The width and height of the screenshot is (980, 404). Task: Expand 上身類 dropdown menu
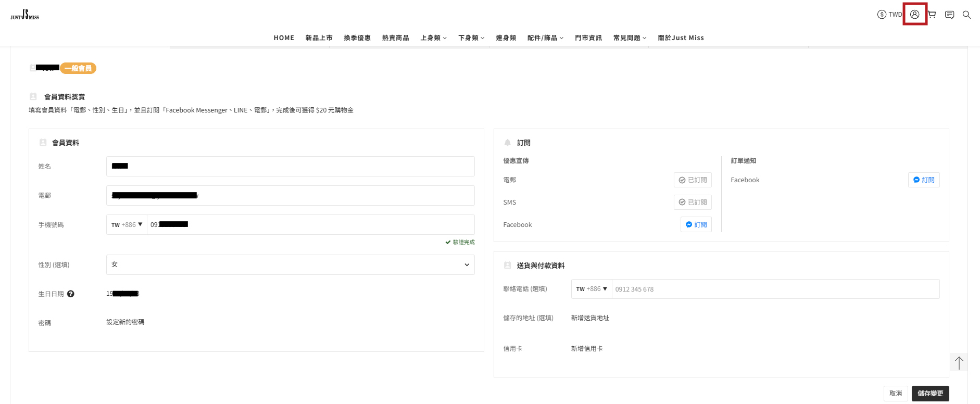(434, 38)
